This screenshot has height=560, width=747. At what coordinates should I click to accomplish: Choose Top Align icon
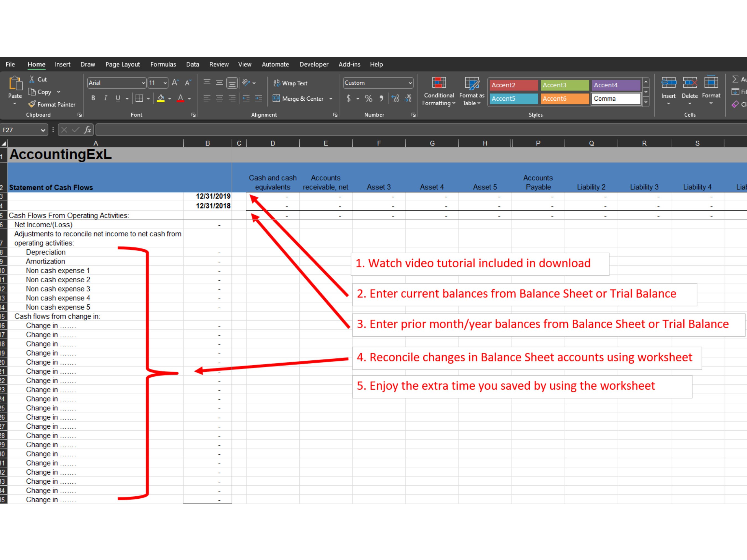pyautogui.click(x=207, y=83)
